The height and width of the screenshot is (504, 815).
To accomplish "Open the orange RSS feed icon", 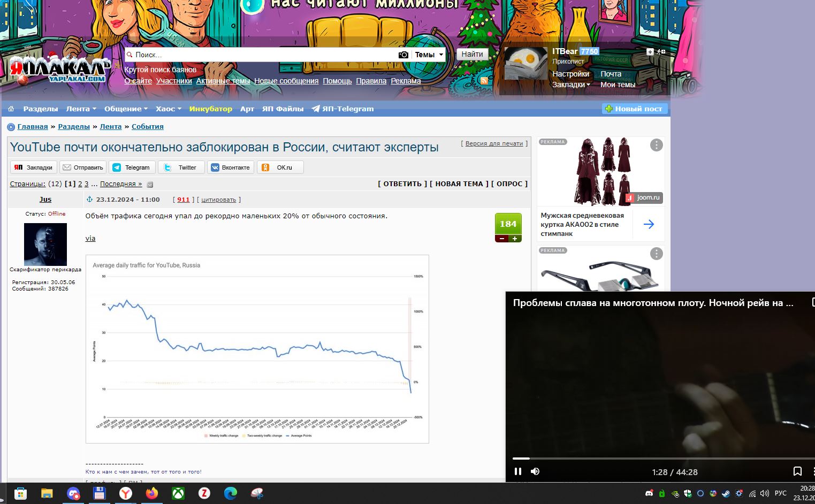I will (x=484, y=81).
